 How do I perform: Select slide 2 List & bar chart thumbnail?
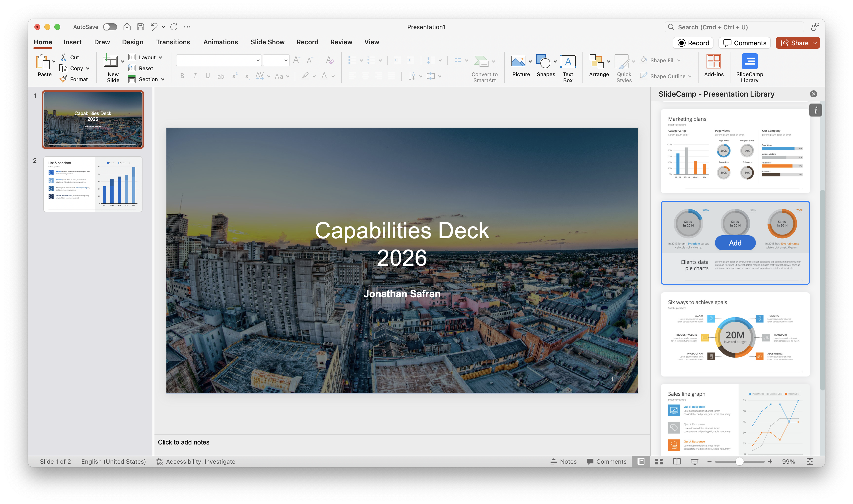coord(93,184)
